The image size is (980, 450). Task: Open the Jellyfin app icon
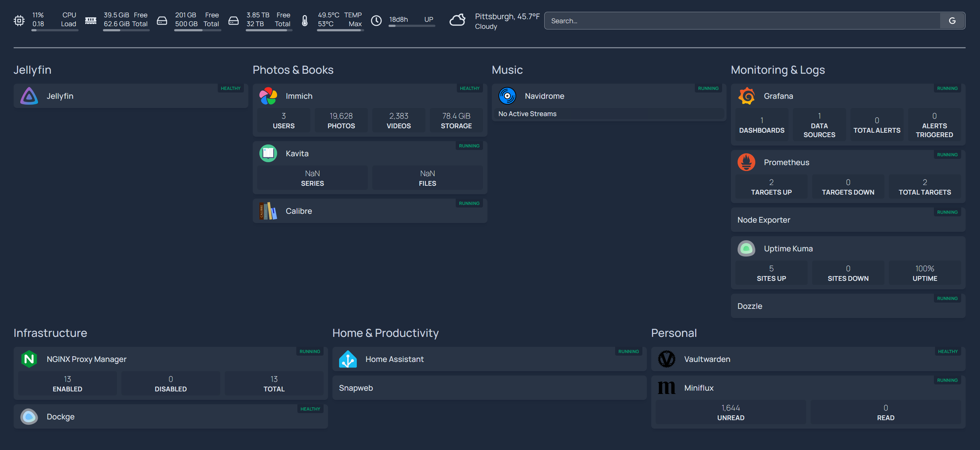click(x=29, y=96)
